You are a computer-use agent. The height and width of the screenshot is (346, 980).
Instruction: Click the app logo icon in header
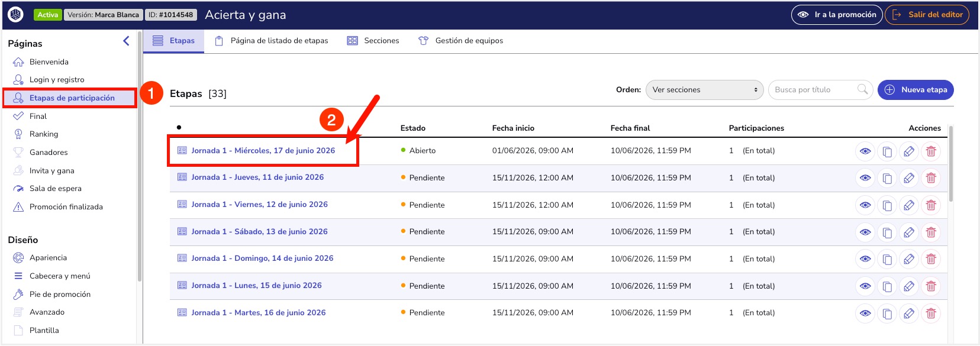(x=16, y=14)
